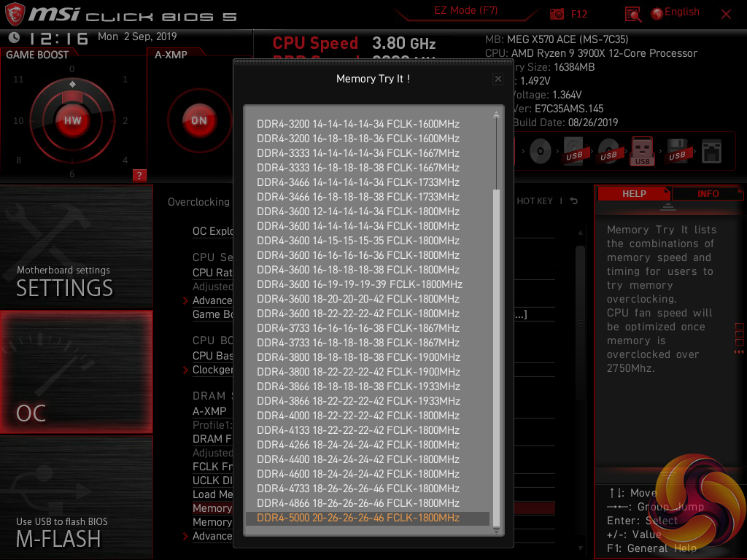Select DDR4-3466 16-18-18-18-38 preset
The width and height of the screenshot is (747, 560).
click(357, 197)
